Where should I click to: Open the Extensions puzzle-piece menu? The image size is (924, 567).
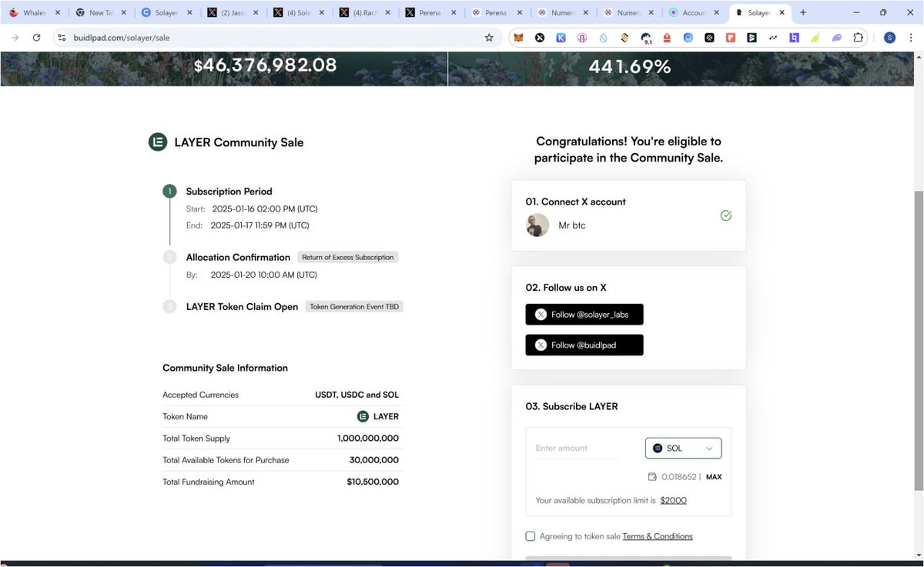click(x=858, y=38)
